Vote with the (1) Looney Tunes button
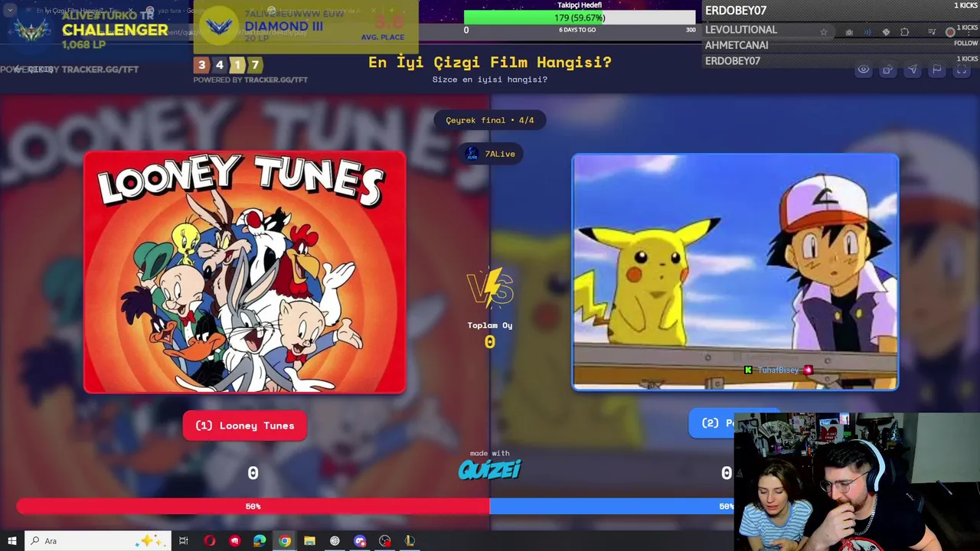The height and width of the screenshot is (551, 980). tap(245, 425)
